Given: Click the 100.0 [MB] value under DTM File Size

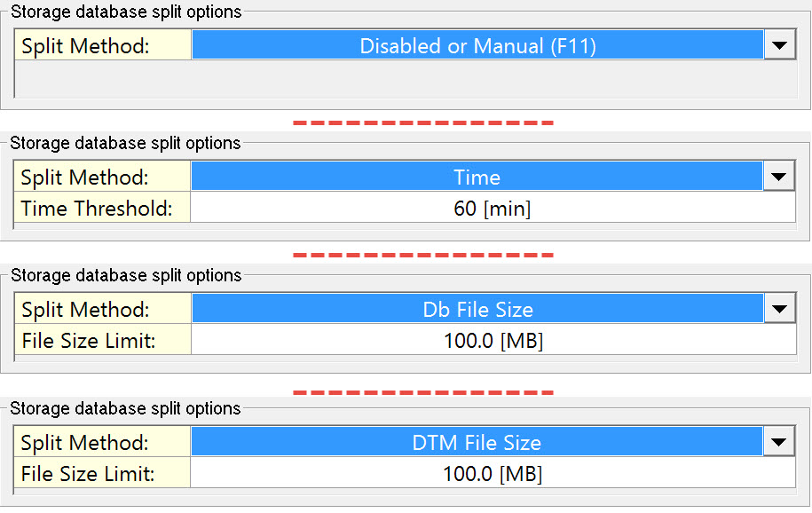Looking at the screenshot, I should click(493, 474).
